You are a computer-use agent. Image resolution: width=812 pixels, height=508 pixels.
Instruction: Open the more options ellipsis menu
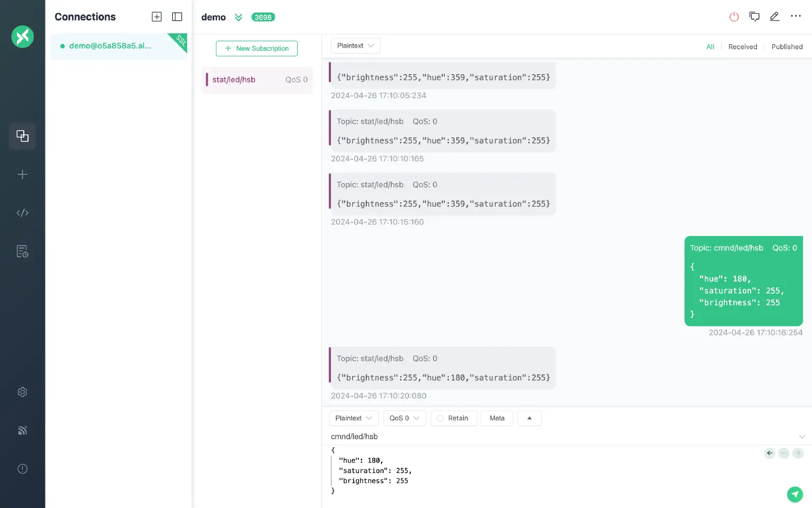796,16
